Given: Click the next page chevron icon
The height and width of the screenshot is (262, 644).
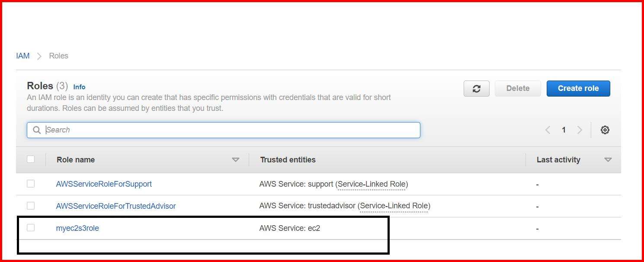Looking at the screenshot, I should (580, 129).
